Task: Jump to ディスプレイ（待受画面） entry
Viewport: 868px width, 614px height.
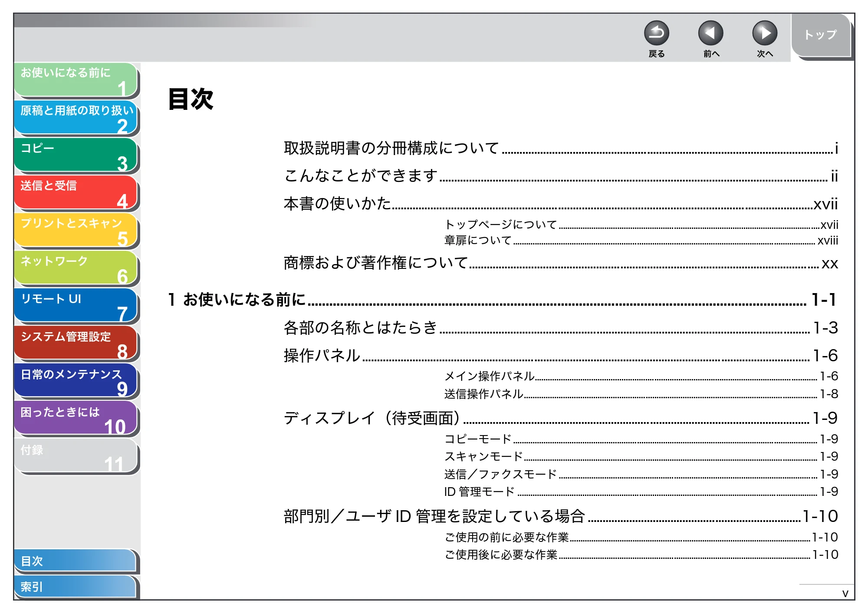Action: click(x=561, y=418)
